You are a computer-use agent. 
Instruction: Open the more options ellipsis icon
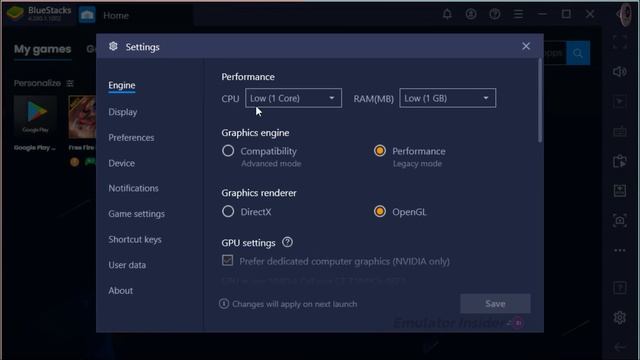[x=620, y=250]
